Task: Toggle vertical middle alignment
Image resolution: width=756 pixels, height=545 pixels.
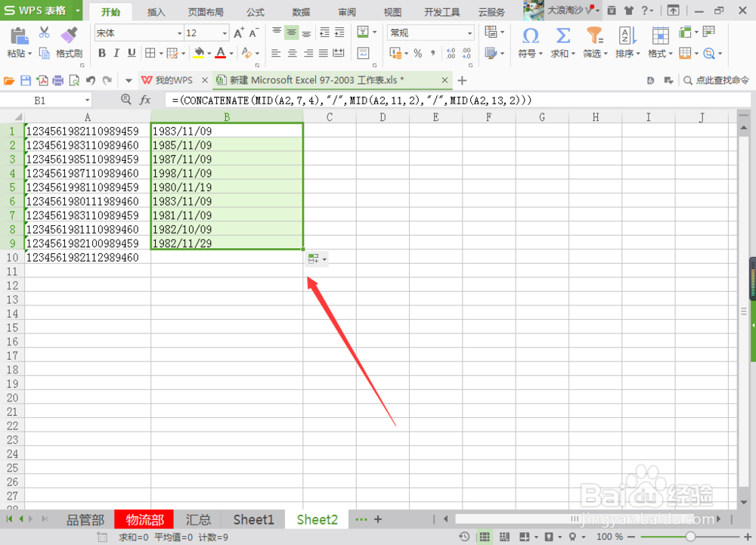Action: (292, 33)
